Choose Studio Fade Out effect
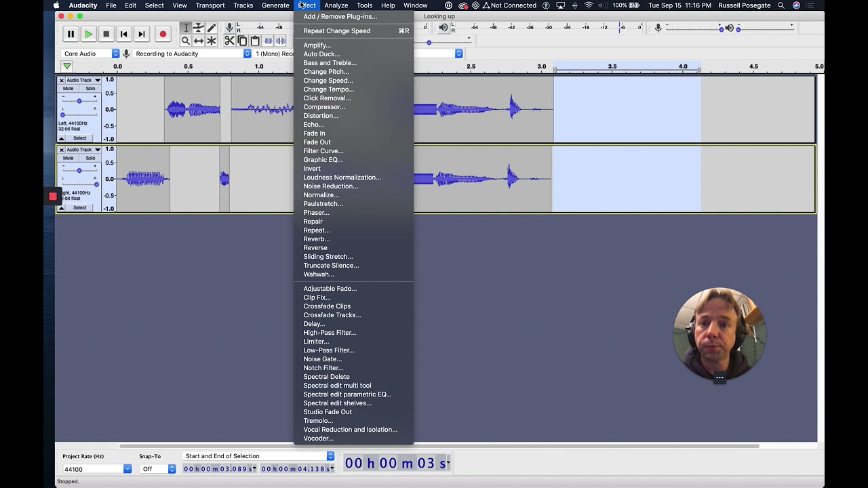868x488 pixels. [x=328, y=412]
